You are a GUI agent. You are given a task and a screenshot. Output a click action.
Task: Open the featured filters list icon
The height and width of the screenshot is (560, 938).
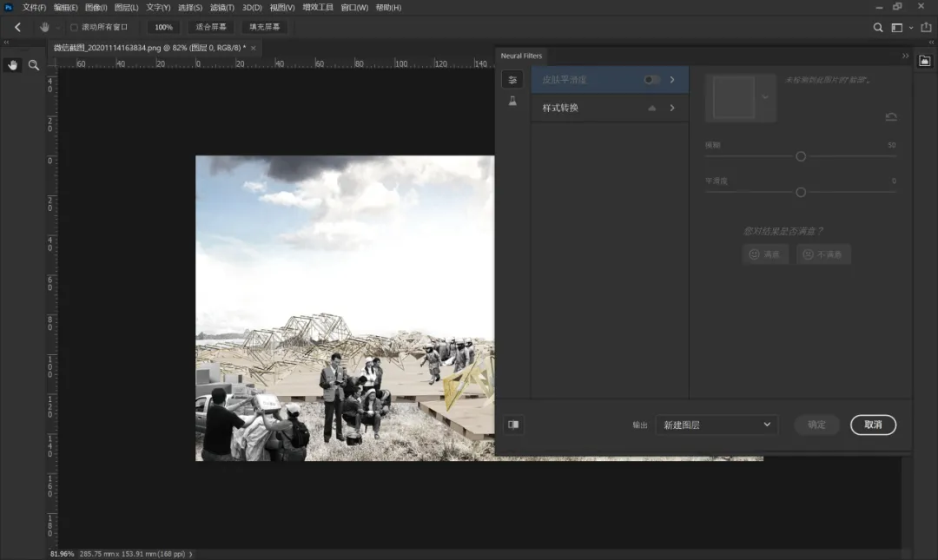click(512, 80)
